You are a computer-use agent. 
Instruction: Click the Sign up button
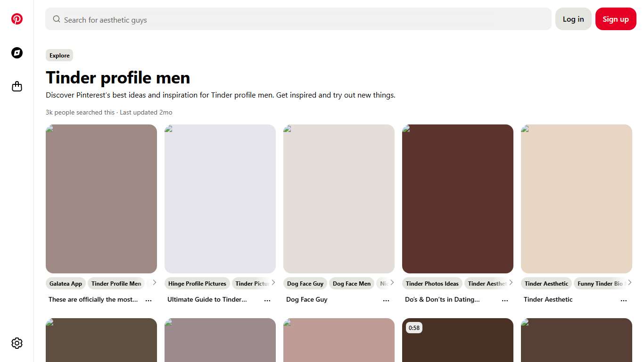coord(616,19)
